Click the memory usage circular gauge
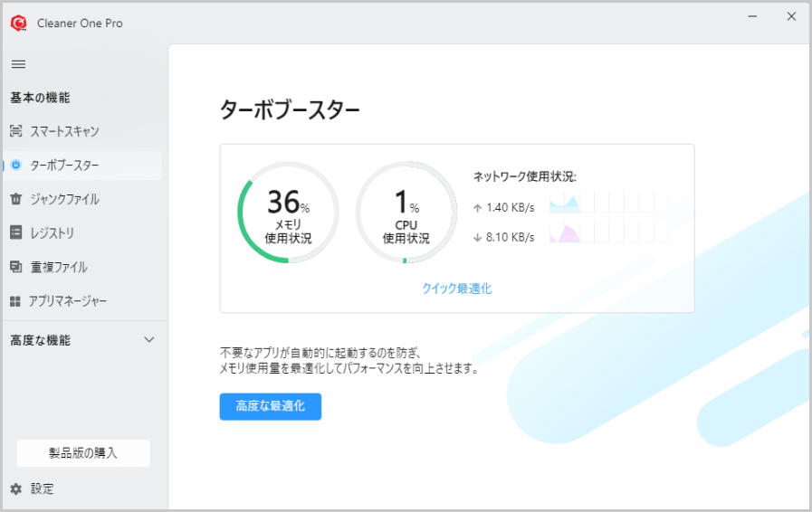 [x=288, y=213]
